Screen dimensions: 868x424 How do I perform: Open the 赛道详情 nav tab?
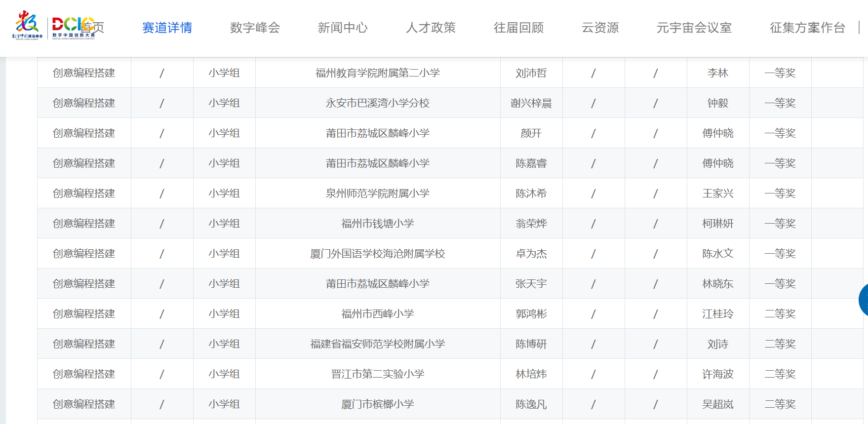tap(167, 28)
